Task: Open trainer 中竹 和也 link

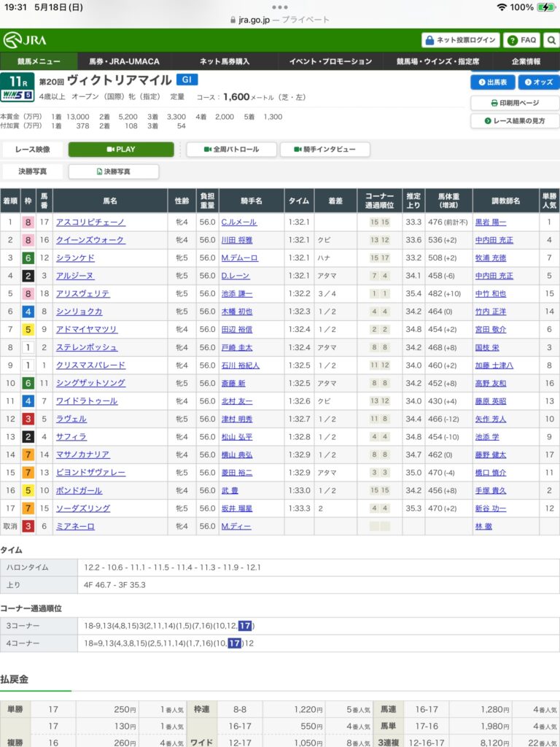Action: click(491, 293)
